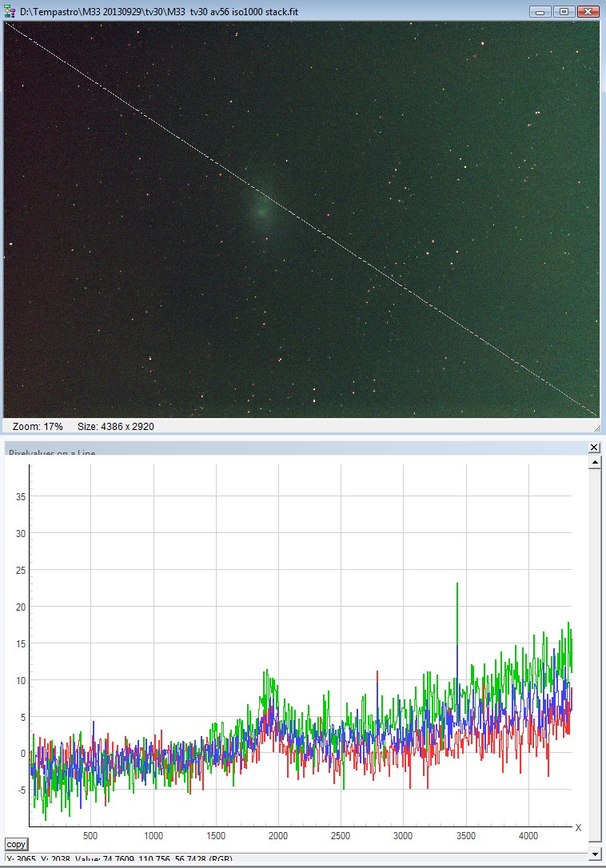The height and width of the screenshot is (868, 606).
Task: Maximize the M33 stack.fit image window
Action: [564, 11]
